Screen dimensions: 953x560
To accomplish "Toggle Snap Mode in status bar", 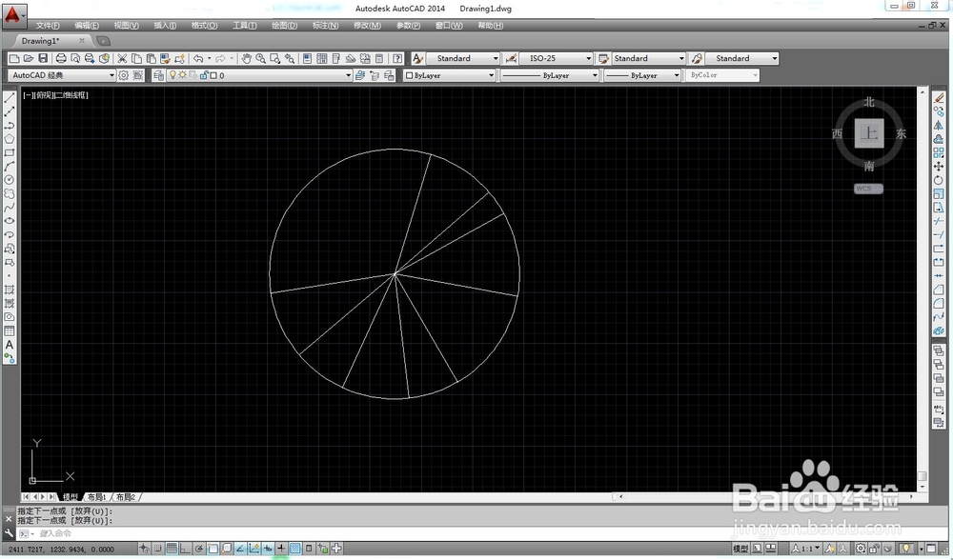I will pyautogui.click(x=157, y=549).
